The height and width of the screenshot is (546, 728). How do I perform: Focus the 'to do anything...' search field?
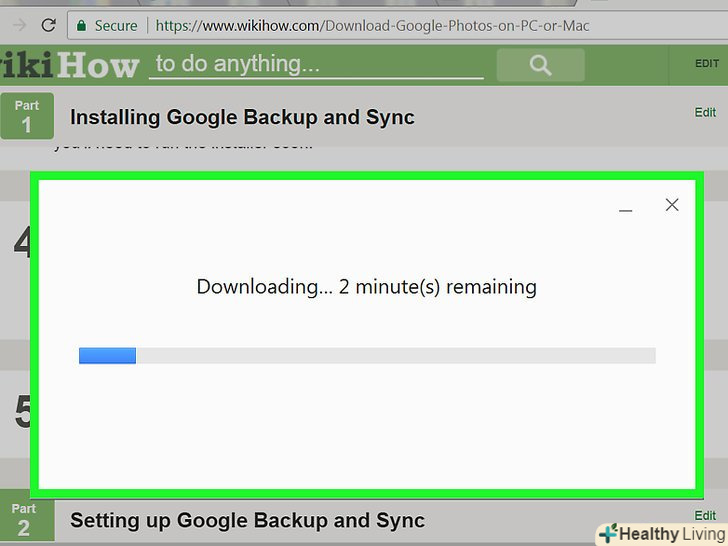pyautogui.click(x=316, y=65)
